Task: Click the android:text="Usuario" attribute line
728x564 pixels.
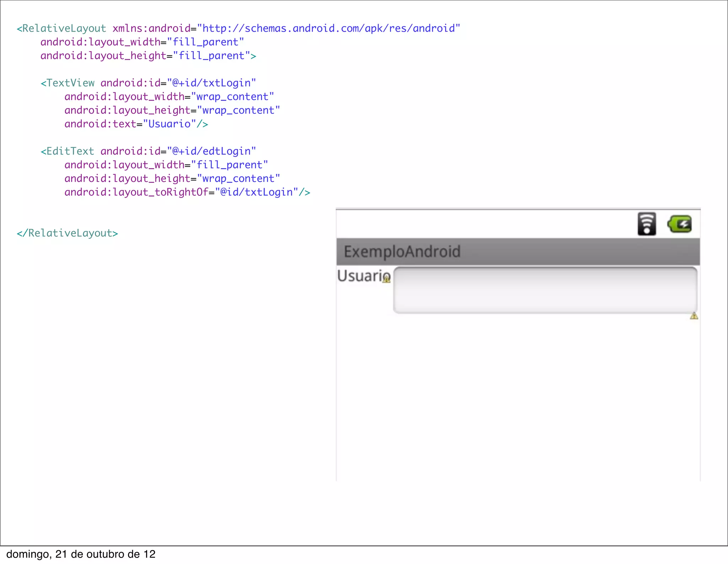Action: click(x=136, y=124)
